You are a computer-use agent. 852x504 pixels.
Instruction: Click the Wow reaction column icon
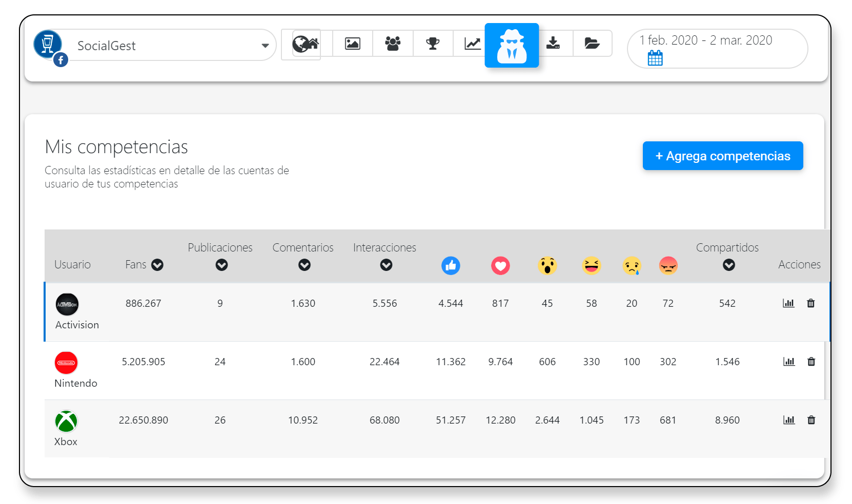[547, 265]
